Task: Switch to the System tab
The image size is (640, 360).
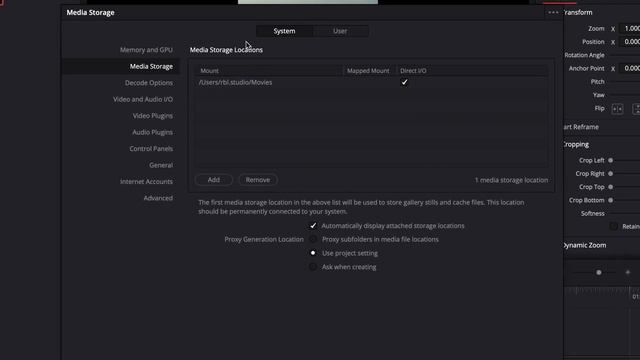Action: [284, 31]
